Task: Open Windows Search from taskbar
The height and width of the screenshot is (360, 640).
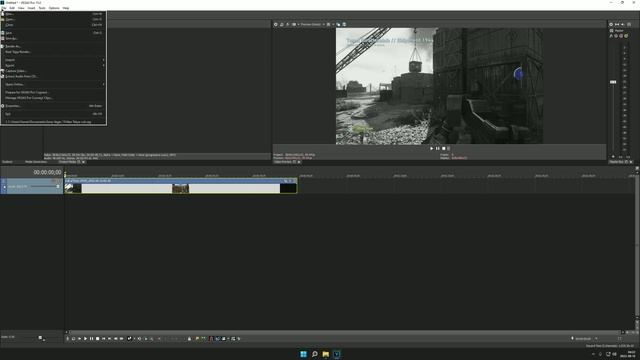Action: coord(315,354)
